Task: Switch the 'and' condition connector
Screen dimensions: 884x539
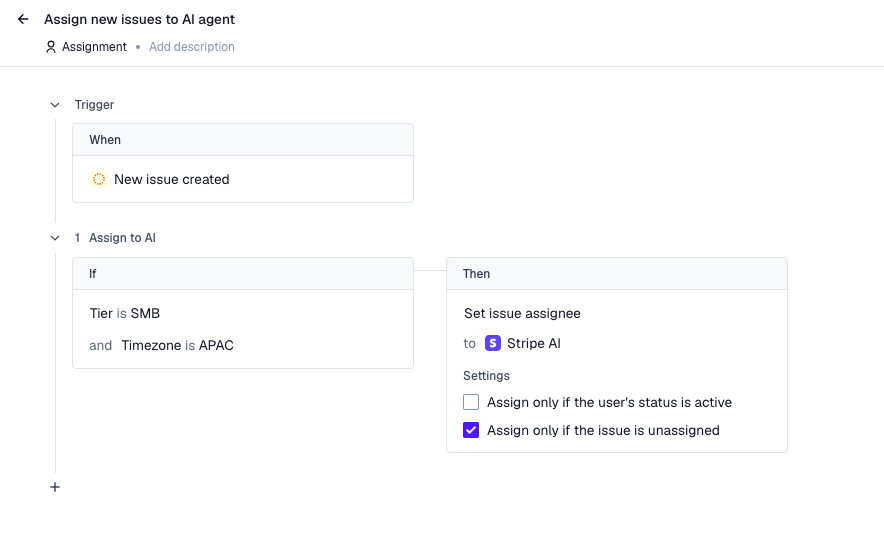Action: pos(101,345)
